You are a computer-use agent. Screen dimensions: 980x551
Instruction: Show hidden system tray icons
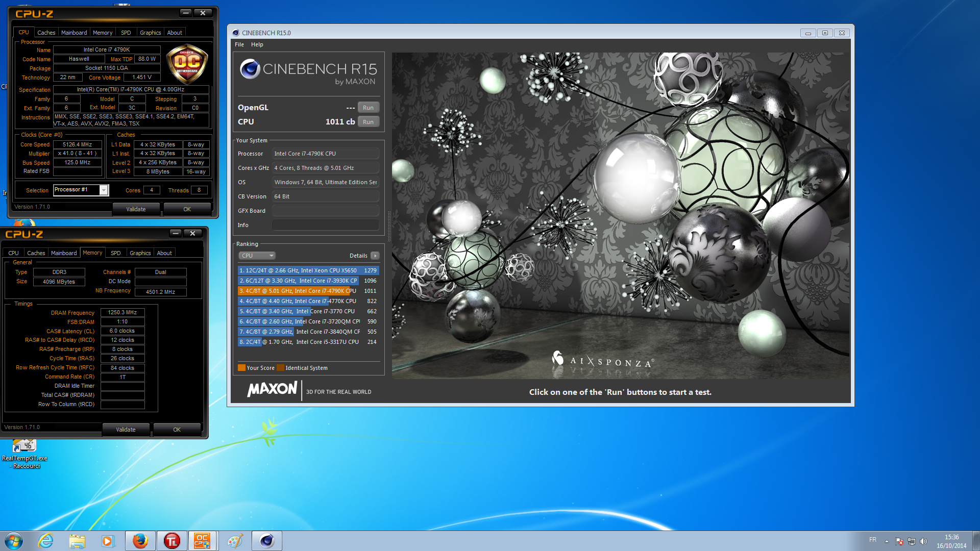(887, 541)
